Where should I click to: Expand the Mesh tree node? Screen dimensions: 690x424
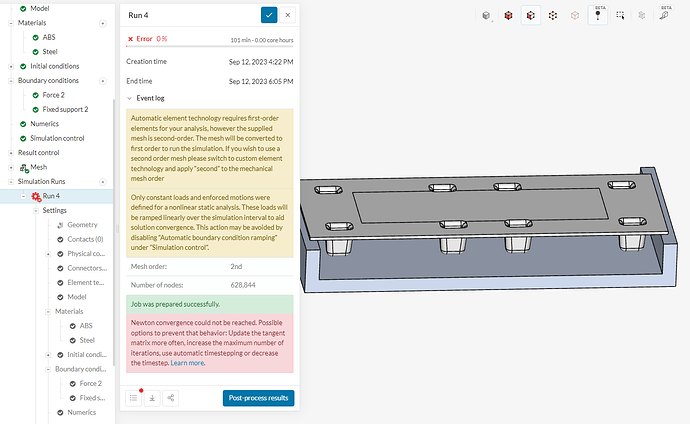click(11, 168)
